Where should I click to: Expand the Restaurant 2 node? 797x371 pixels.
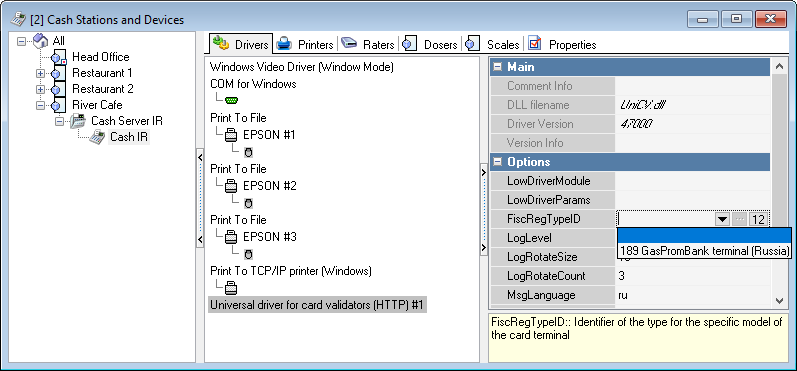[x=41, y=89]
